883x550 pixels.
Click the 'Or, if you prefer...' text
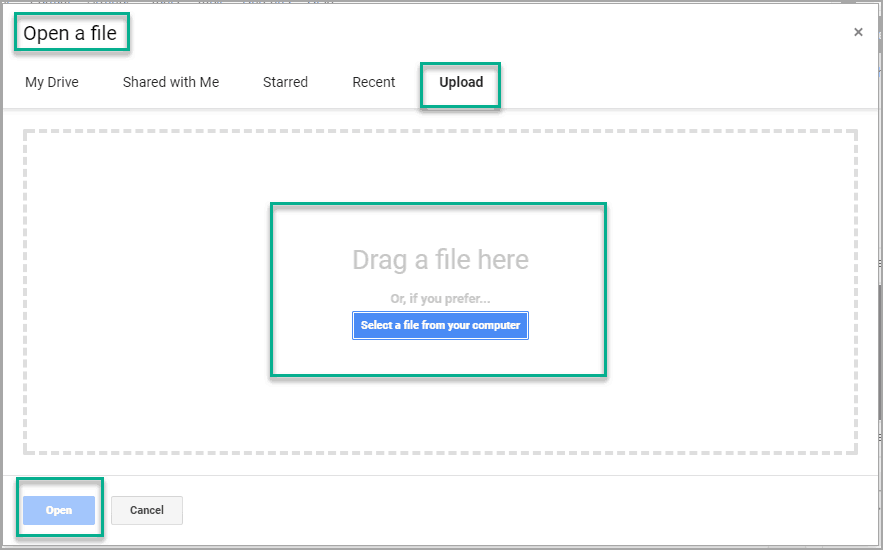440,299
